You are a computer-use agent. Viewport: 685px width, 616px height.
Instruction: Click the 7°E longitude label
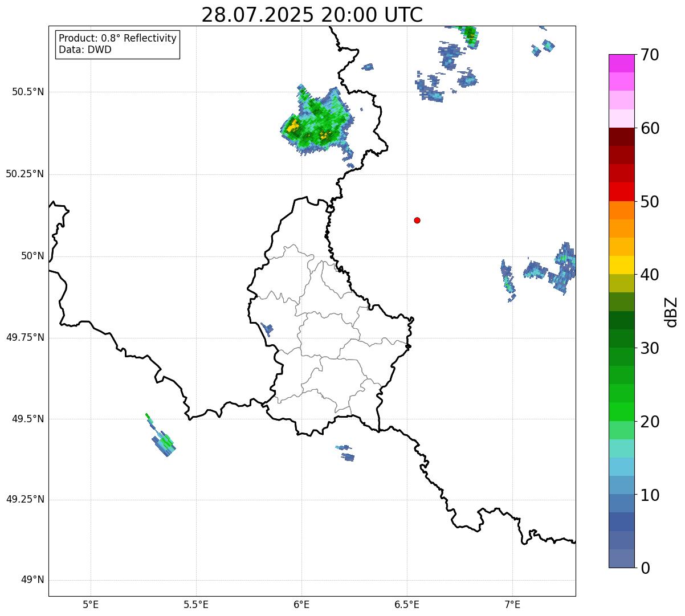click(512, 604)
